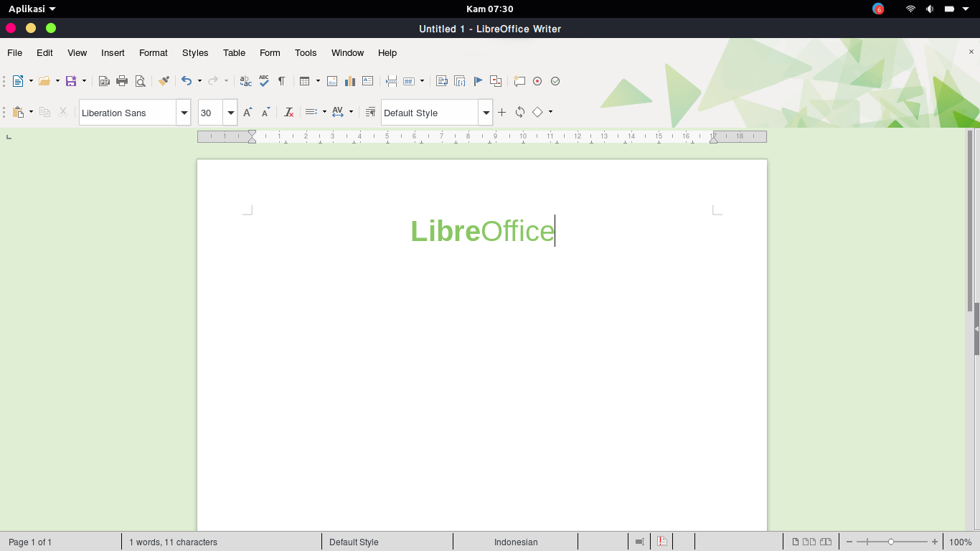The height and width of the screenshot is (551, 980).
Task: Decrease font size with the smaller A
Action: 265,112
